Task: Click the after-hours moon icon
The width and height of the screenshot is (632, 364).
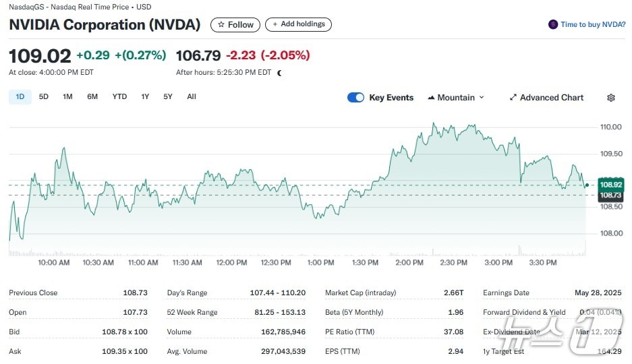Action: coord(279,73)
